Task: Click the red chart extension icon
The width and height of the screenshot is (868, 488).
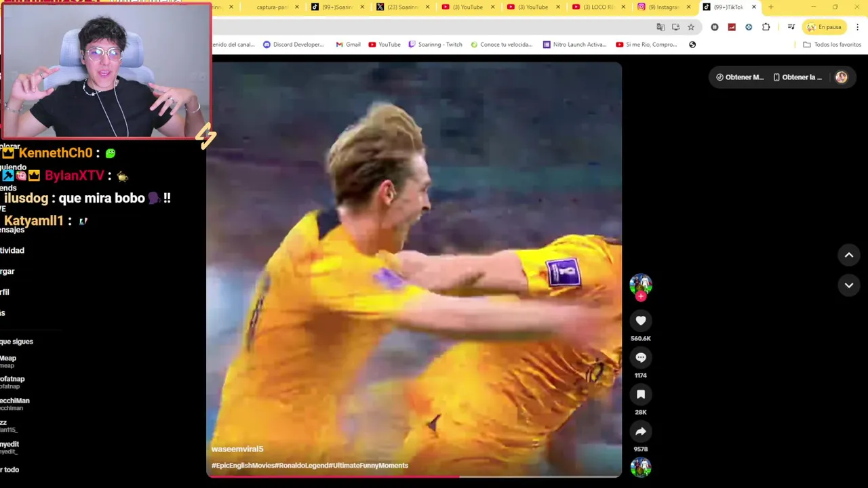Action: click(x=731, y=27)
